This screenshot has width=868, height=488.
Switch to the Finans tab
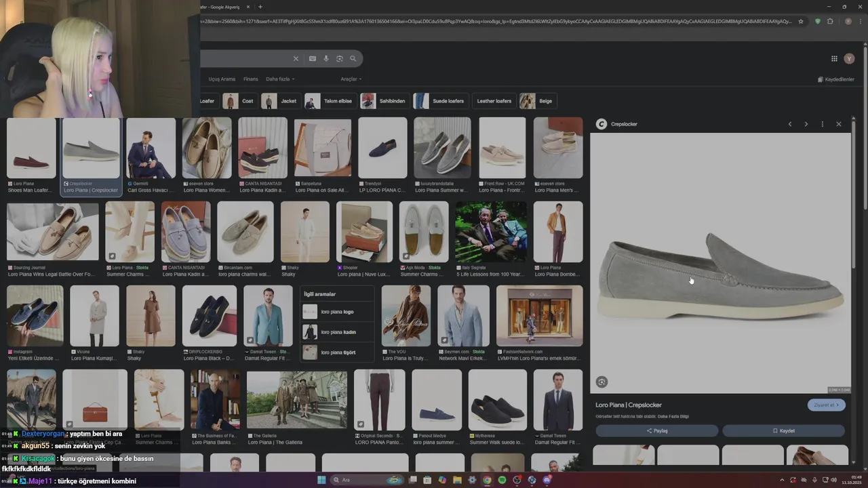tap(250, 79)
